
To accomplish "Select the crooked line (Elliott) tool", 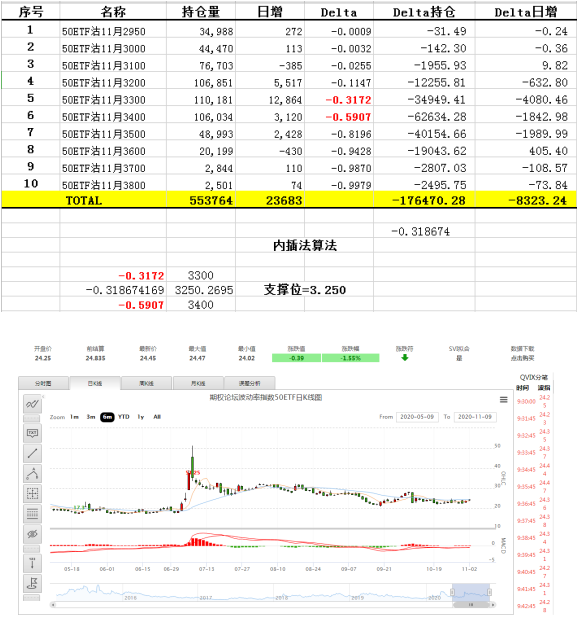I will tap(32, 473).
